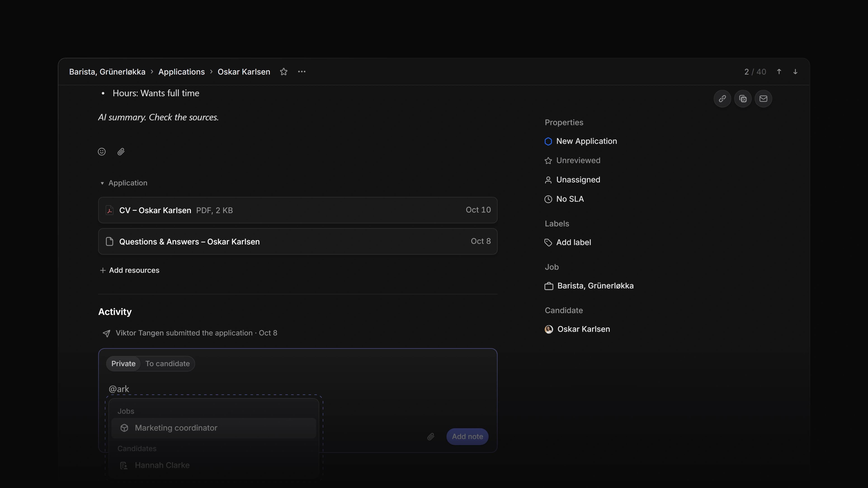This screenshot has height=488, width=868.
Task: Open Barista, Grünerløkka job in sidebar
Action: (x=589, y=286)
